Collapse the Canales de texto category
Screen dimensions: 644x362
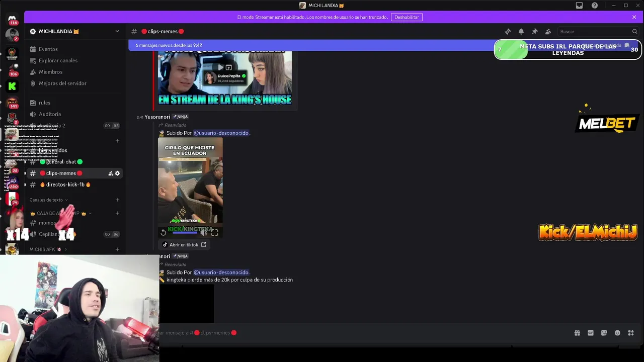(x=48, y=200)
